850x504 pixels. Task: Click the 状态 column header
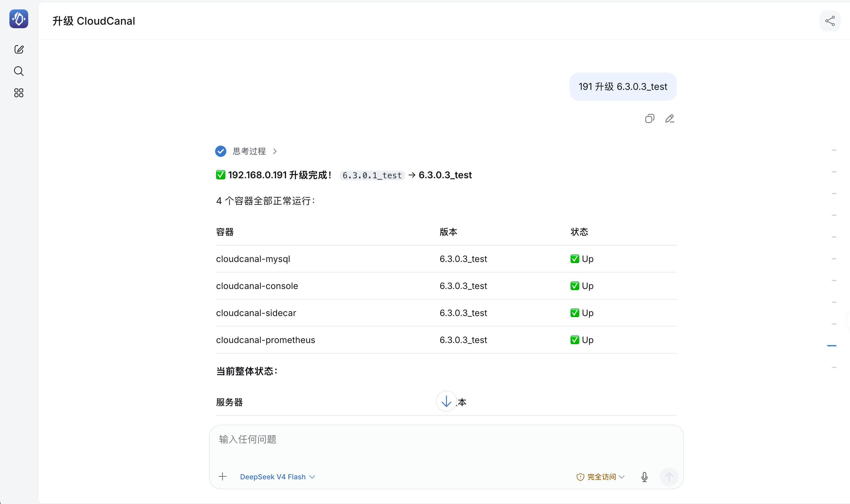[x=579, y=232]
